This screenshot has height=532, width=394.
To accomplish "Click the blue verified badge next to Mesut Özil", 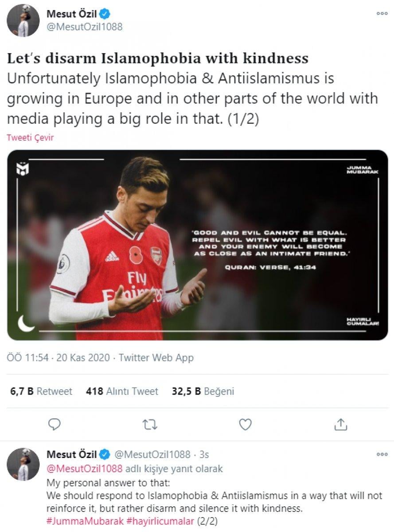I will [x=104, y=13].
